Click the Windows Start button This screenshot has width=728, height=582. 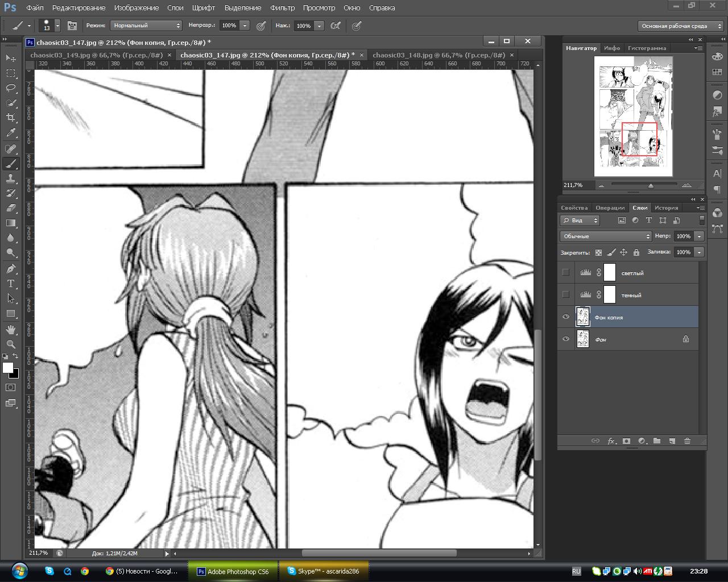click(19, 571)
